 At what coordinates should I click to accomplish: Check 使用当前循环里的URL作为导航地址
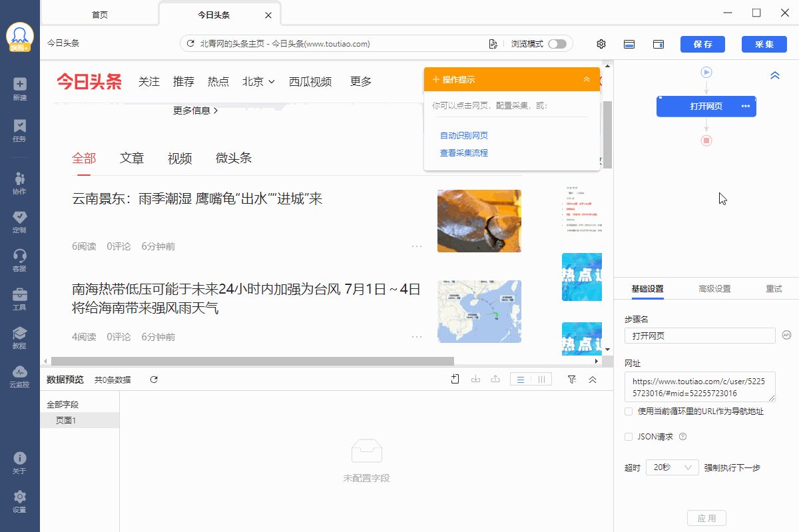click(629, 411)
